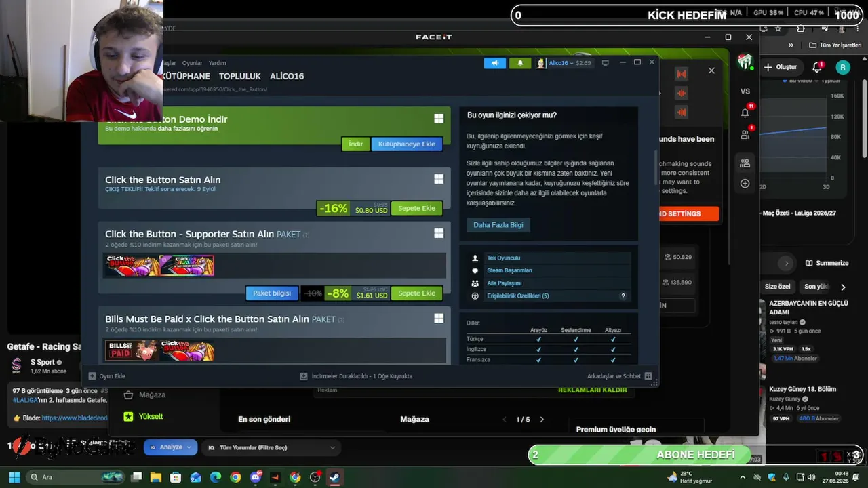
Task: Open the ALİCO16 profile tab in Steam
Action: click(x=287, y=77)
